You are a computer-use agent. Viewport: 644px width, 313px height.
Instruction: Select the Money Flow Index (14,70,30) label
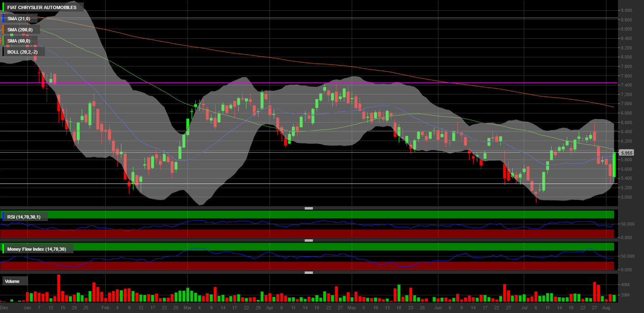coord(38,249)
